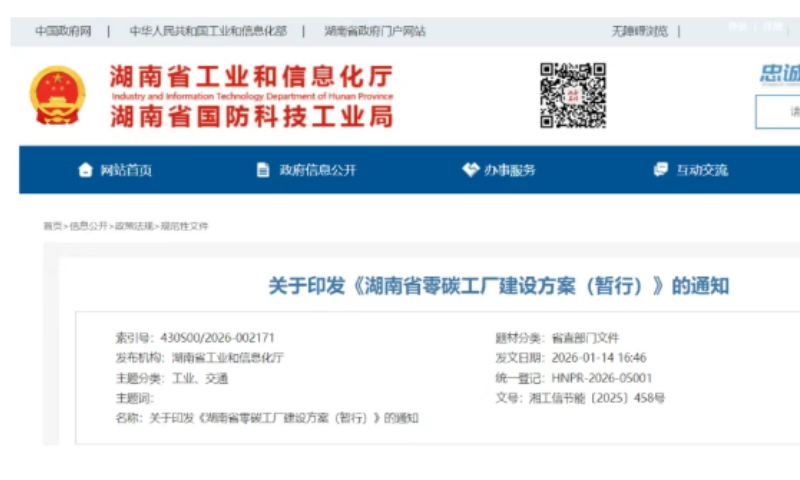Go to 办事服务 in navigation bar
Image resolution: width=800 pixels, height=480 pixels.
coord(510,170)
